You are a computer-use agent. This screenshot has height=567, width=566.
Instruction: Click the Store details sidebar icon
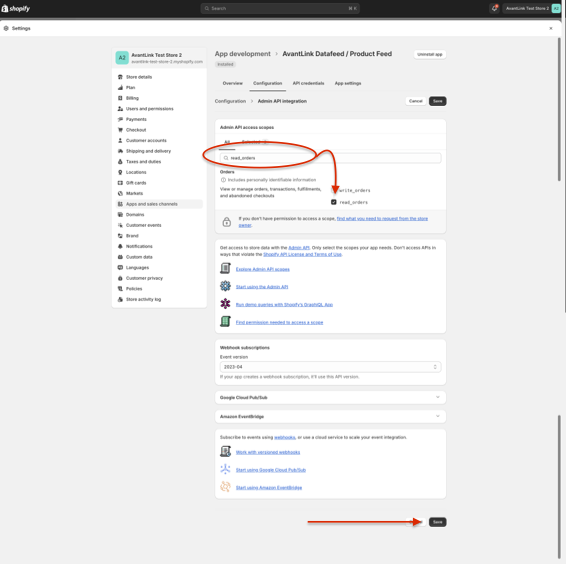point(120,77)
